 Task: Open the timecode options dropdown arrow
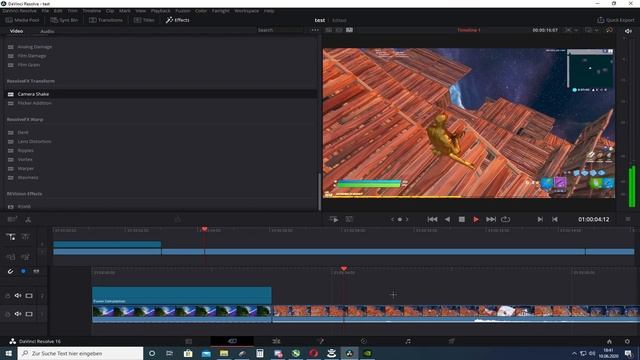(576, 30)
